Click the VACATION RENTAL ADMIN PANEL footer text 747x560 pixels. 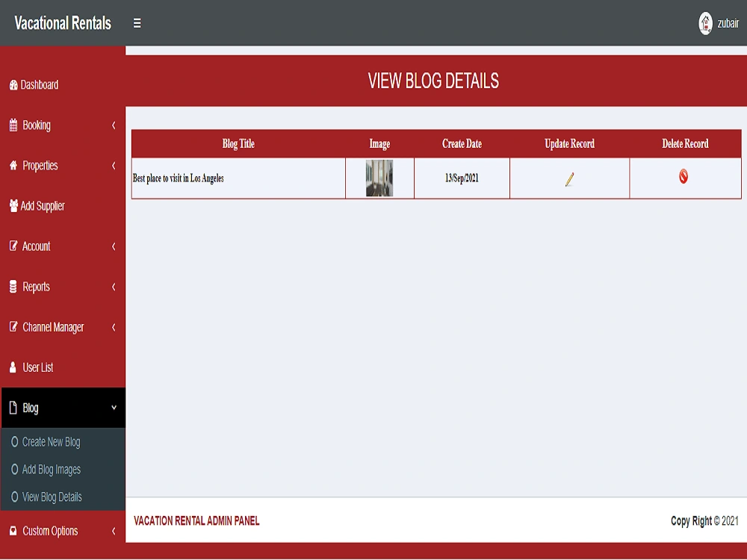pyautogui.click(x=196, y=521)
